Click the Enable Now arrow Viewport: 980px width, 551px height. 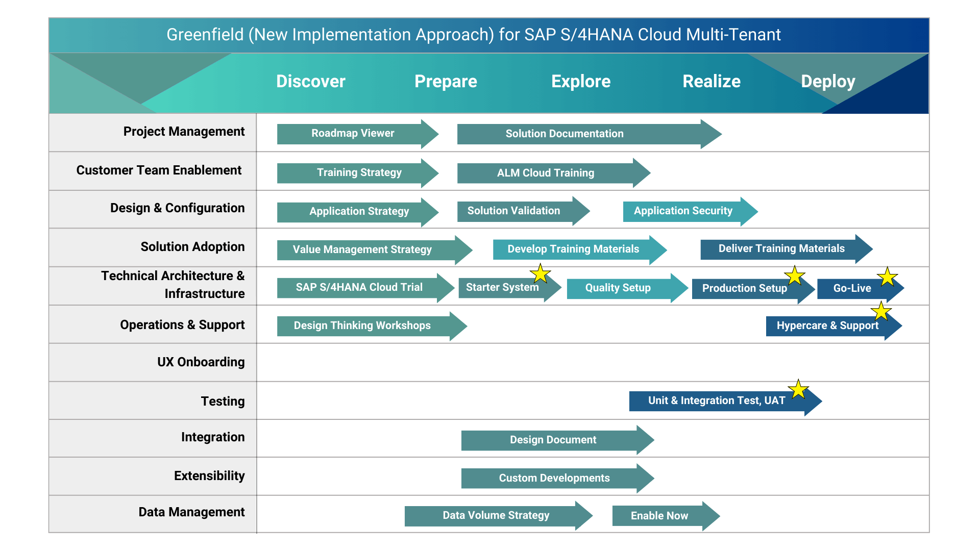(666, 516)
